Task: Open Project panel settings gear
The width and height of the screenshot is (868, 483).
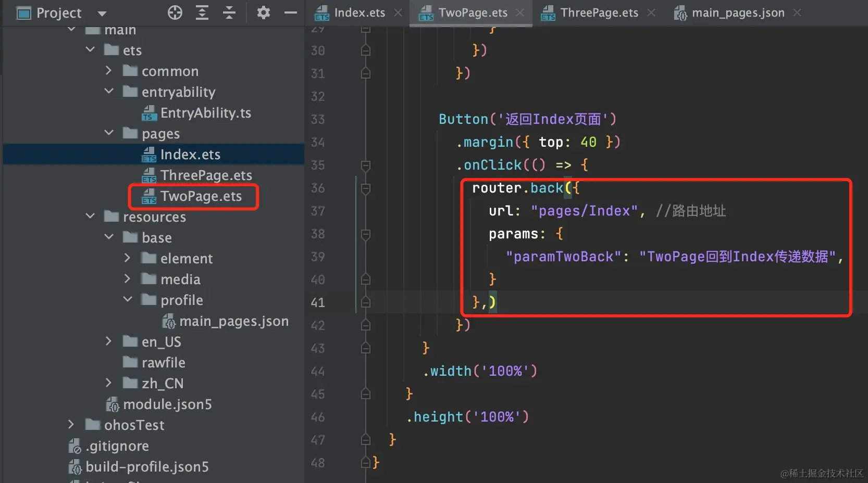Action: point(264,12)
